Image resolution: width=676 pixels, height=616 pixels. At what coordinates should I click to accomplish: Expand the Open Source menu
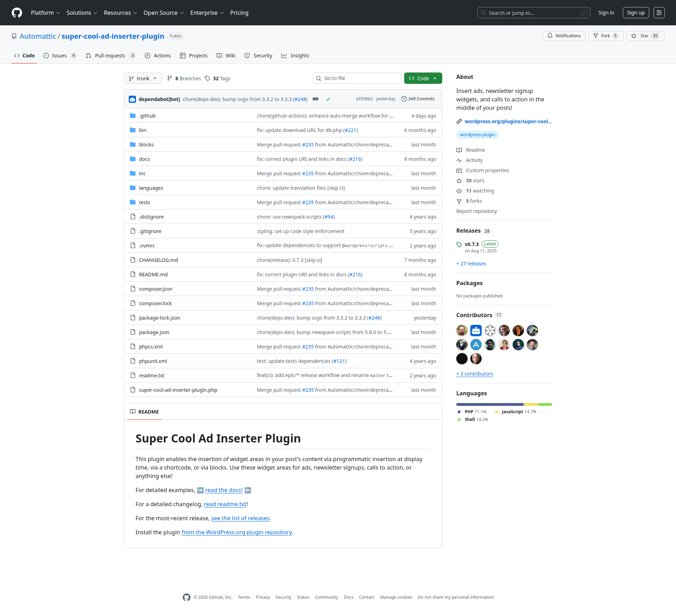pos(164,13)
